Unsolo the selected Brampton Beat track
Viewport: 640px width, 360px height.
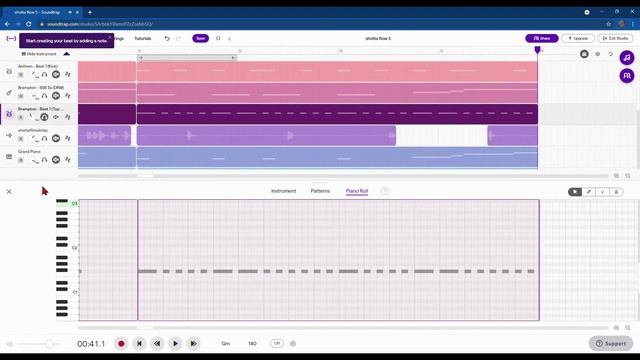tap(44, 117)
